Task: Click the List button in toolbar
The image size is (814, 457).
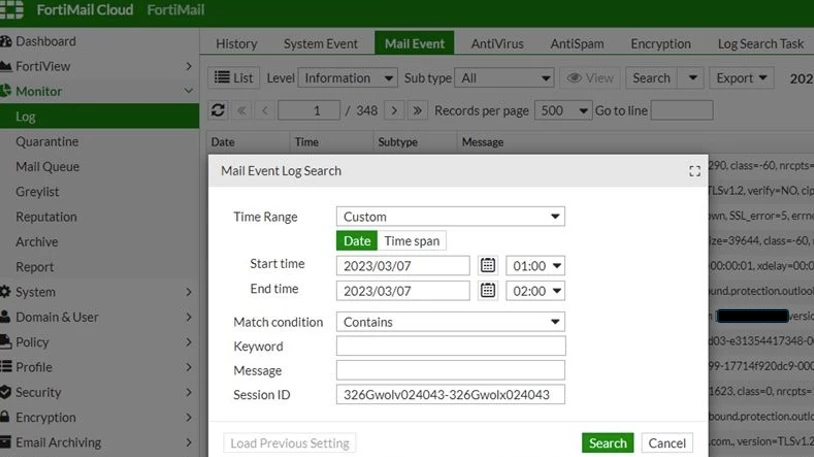Action: pos(234,78)
